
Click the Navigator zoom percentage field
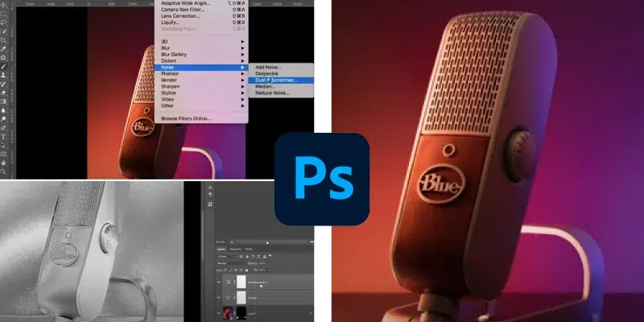tap(220, 242)
